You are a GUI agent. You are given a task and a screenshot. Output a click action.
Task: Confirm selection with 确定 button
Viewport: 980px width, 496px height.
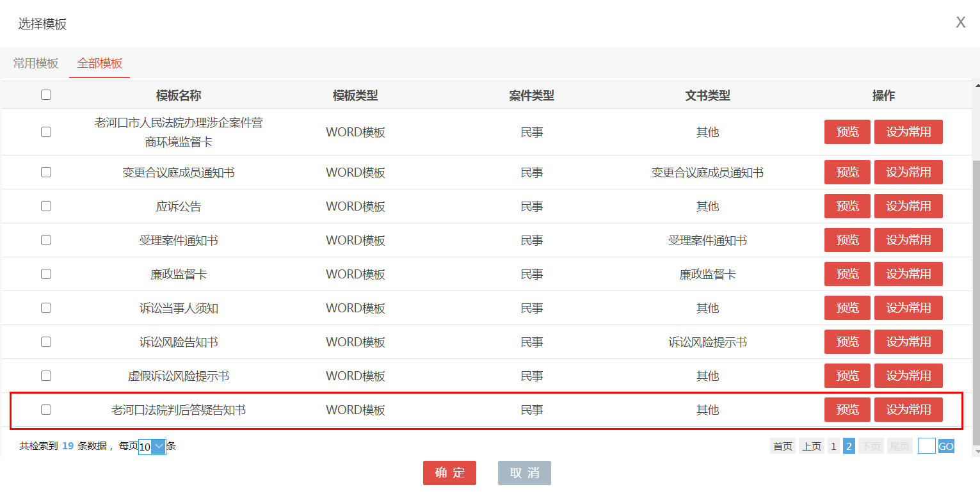pyautogui.click(x=449, y=473)
